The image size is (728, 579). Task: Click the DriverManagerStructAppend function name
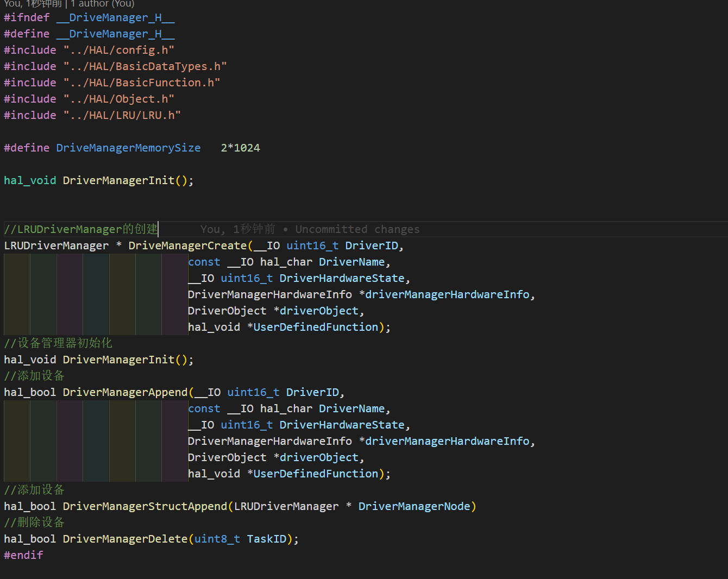pyautogui.click(x=145, y=506)
